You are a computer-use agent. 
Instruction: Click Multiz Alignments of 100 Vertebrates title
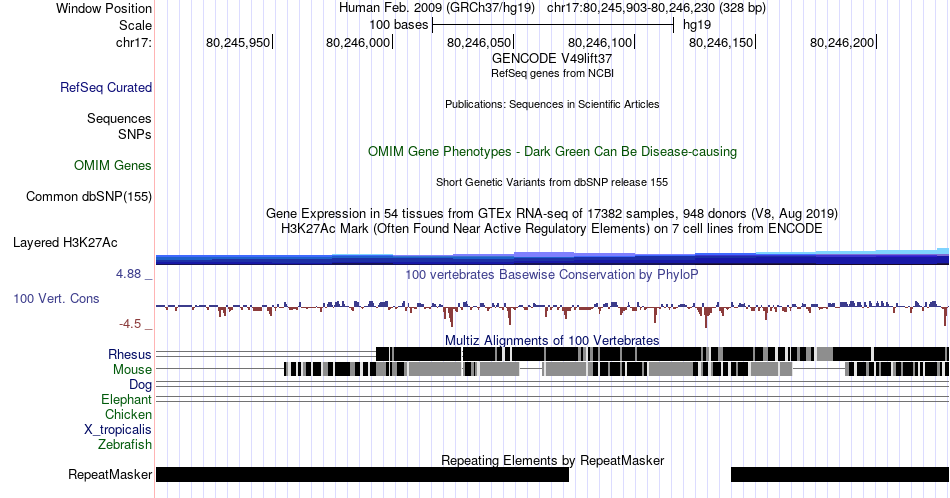click(552, 340)
